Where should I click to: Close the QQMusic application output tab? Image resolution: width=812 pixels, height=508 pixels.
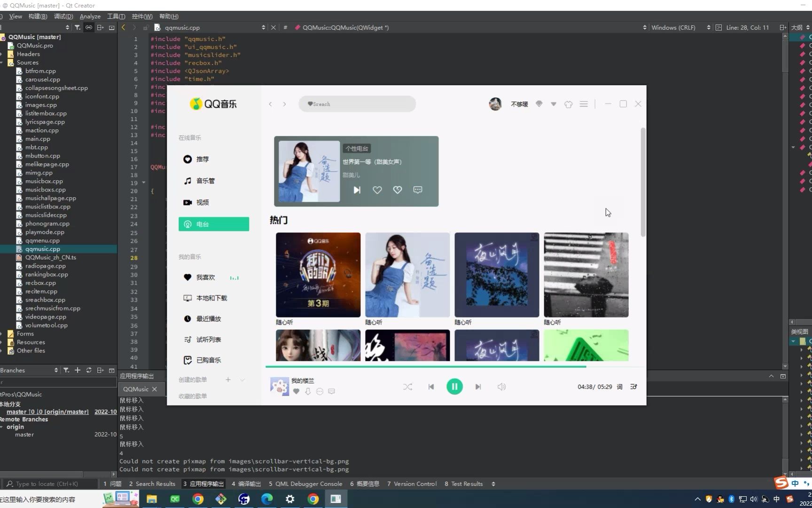[x=154, y=389]
